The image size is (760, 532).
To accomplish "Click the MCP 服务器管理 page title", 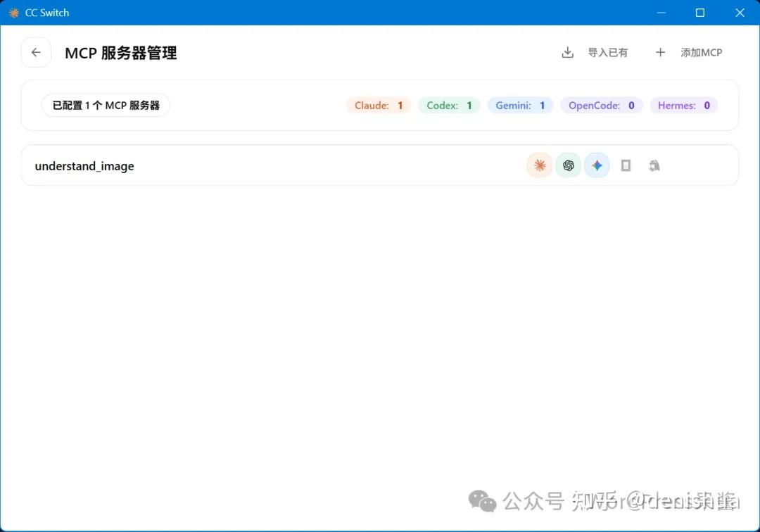I will [x=121, y=53].
